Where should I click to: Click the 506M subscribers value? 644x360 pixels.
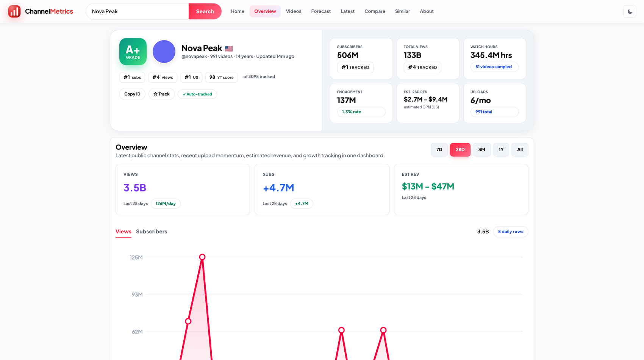click(348, 55)
